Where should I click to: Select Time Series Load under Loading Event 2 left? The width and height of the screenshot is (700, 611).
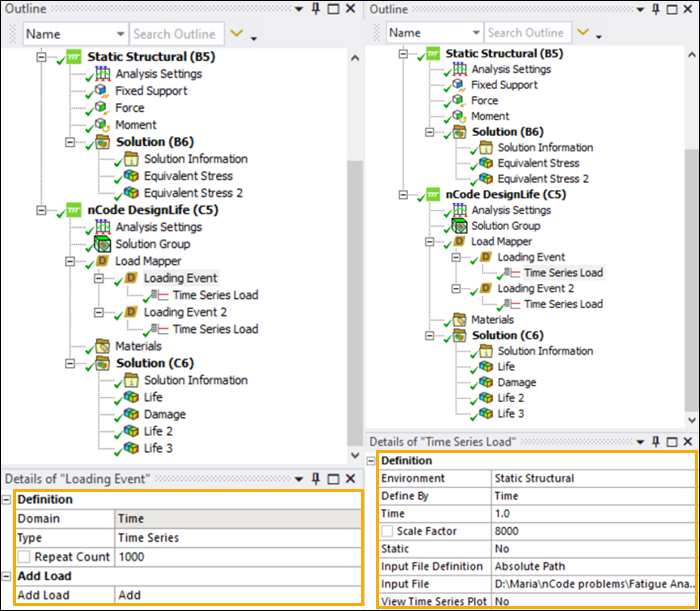pyautogui.click(x=215, y=329)
